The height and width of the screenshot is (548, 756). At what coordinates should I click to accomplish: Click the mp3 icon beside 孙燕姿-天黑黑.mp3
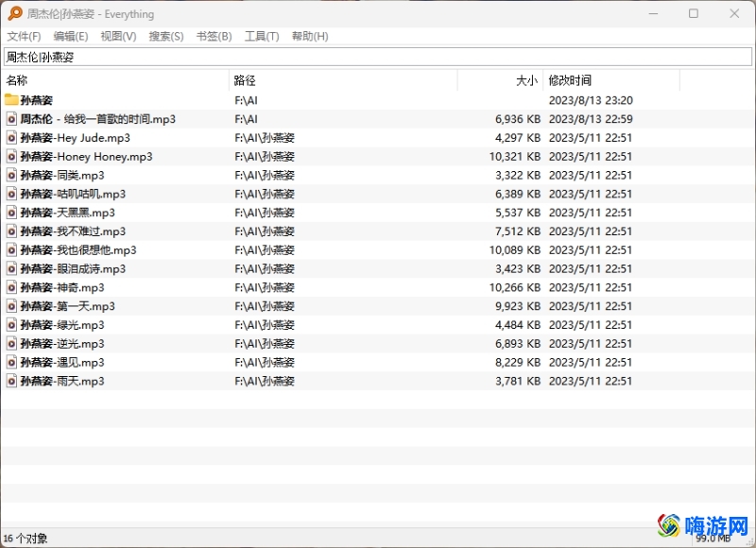click(x=11, y=213)
